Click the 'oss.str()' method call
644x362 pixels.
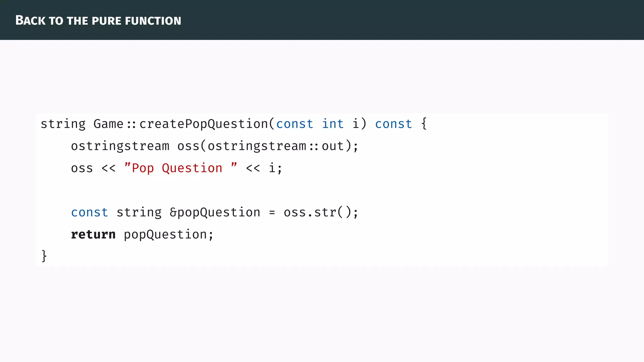click(318, 212)
